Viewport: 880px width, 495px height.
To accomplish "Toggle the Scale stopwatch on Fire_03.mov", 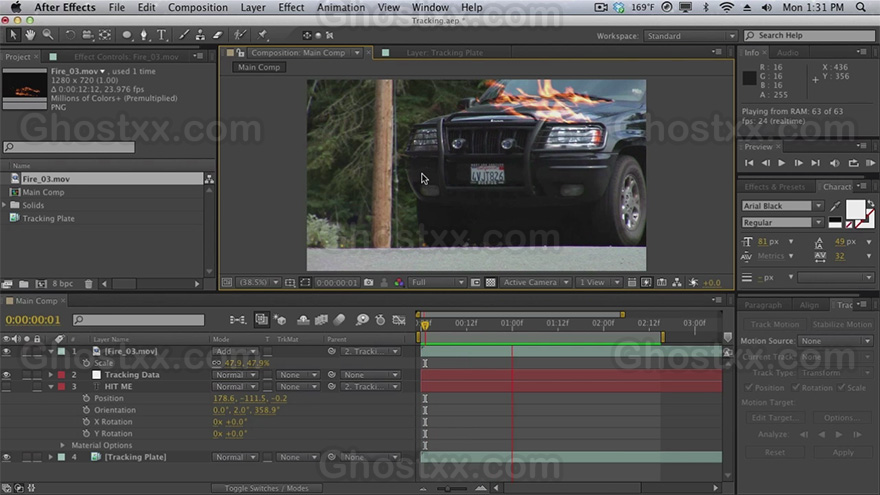I will tap(86, 363).
